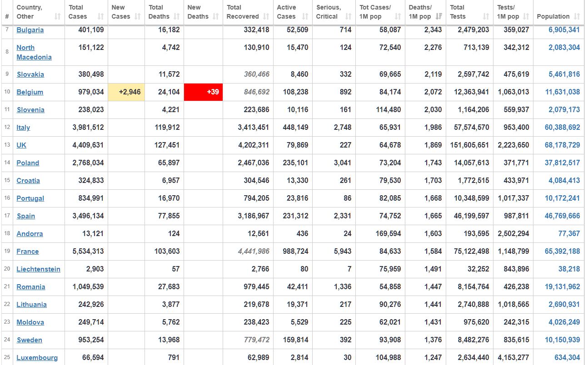Click the Luxembourg country link
Viewport: 588px width, 365px height.
37,358
